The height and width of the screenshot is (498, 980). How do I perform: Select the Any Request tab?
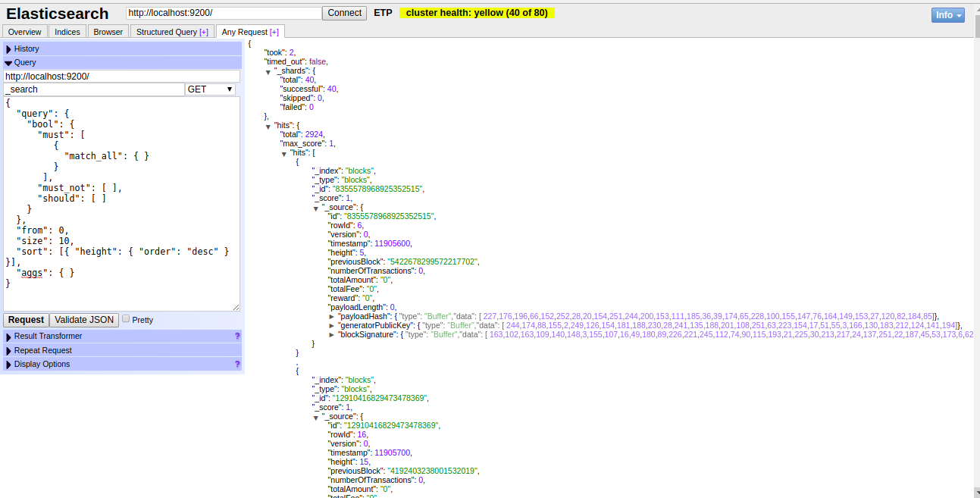click(250, 32)
